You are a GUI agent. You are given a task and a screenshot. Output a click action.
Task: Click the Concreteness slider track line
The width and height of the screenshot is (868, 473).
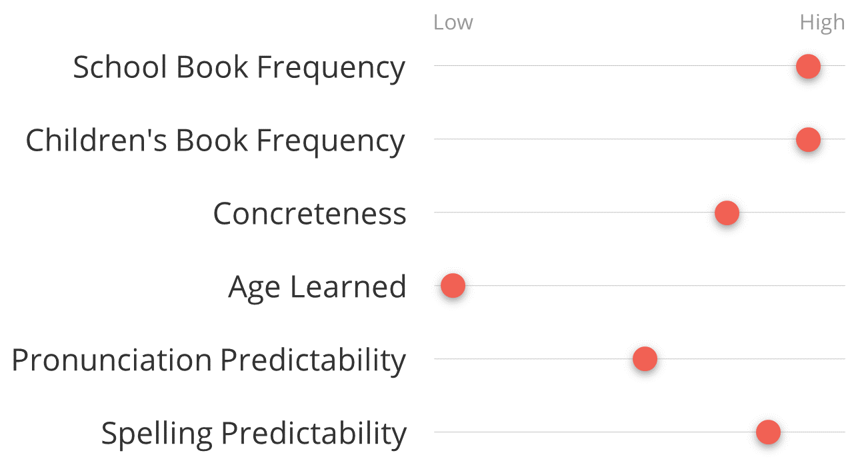click(639, 212)
